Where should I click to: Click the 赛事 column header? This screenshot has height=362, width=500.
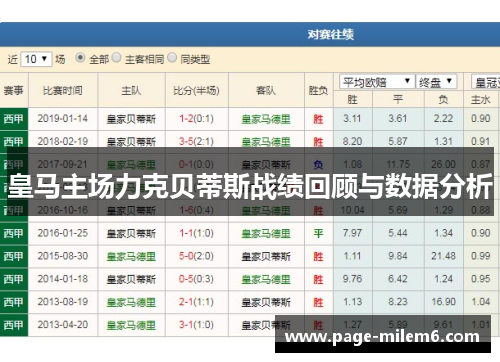pos(14,90)
